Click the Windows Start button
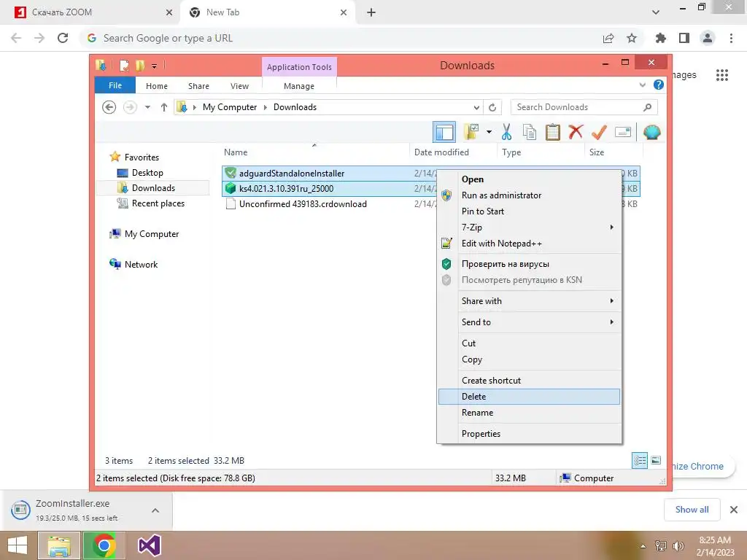747x560 pixels. point(18,545)
